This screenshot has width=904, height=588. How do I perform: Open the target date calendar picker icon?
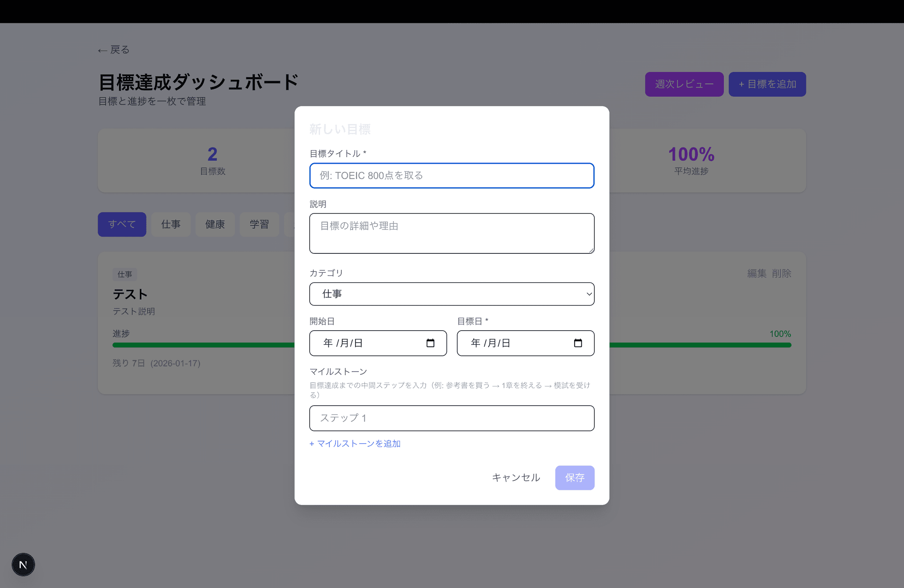(578, 343)
